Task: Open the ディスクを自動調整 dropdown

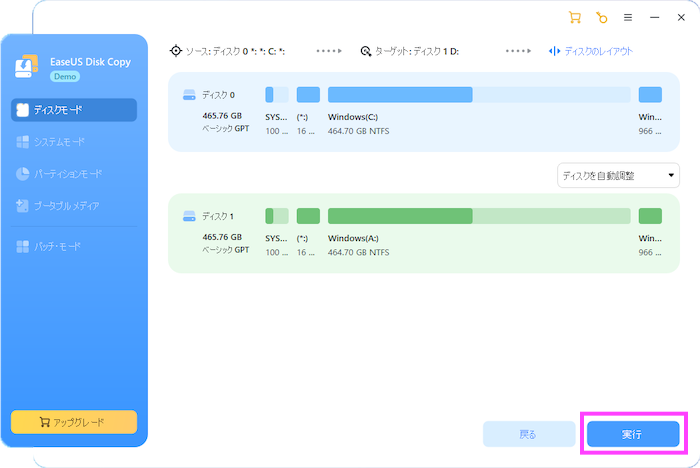Action: 618,176
